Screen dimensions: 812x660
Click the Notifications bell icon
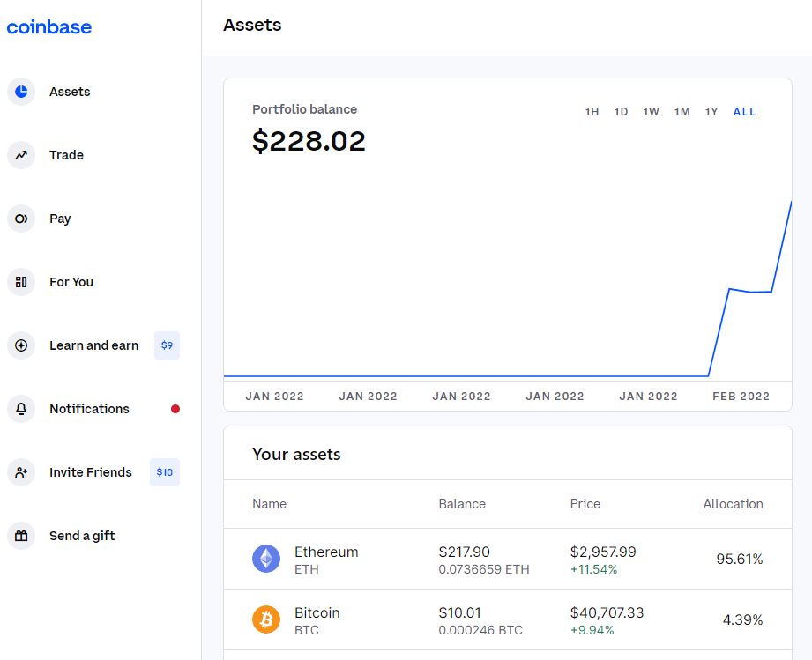point(21,409)
